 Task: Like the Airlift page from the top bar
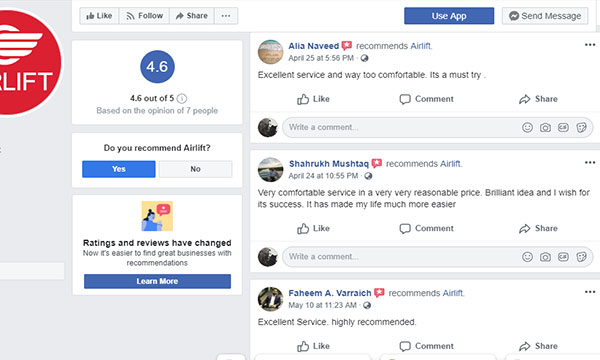click(x=99, y=16)
